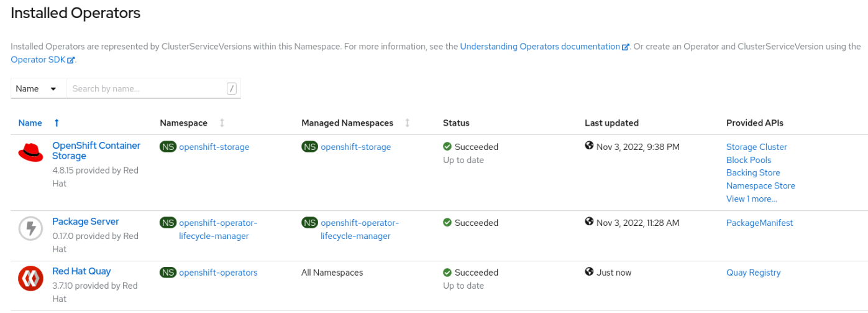
Task: Open the OpenShift Container Storage operator
Action: point(96,151)
